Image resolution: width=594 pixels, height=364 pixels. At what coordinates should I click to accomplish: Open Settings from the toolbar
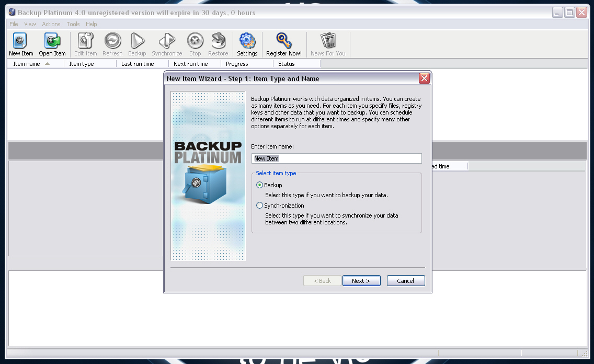247,44
